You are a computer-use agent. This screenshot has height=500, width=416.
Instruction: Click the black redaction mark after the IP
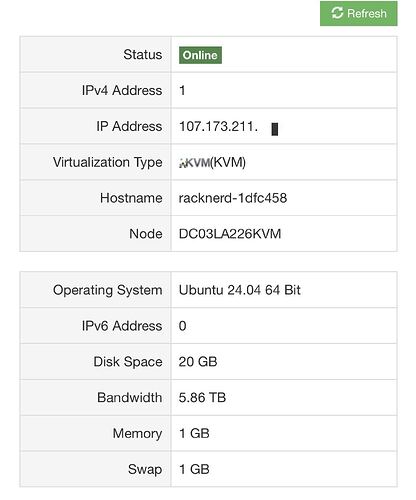(x=275, y=129)
